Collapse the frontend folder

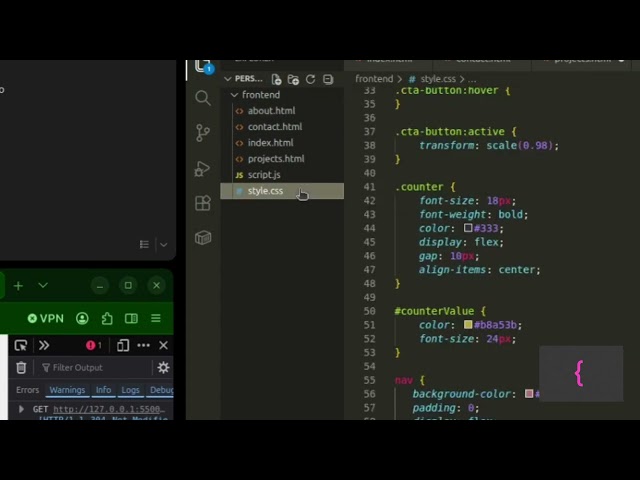234,95
